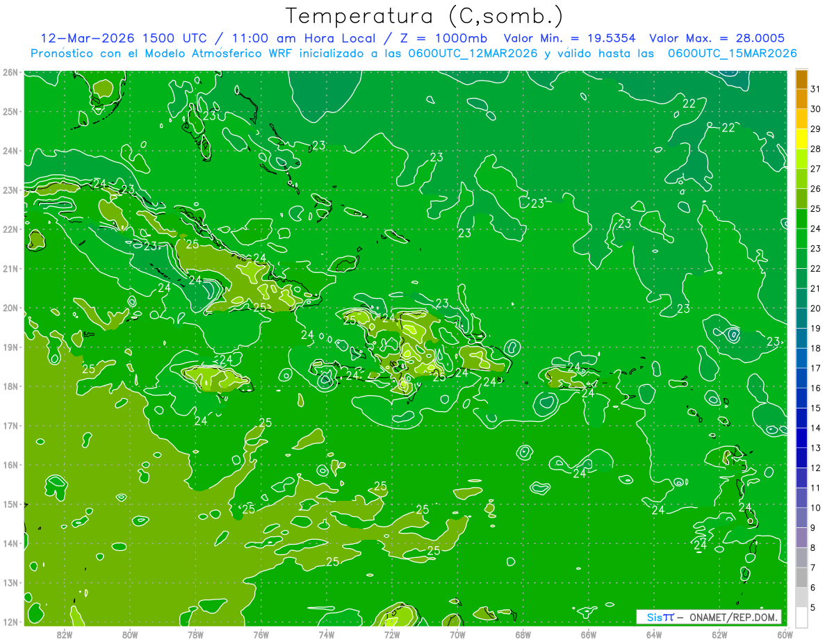Pick the legend color between 20 and 21

coord(801,298)
